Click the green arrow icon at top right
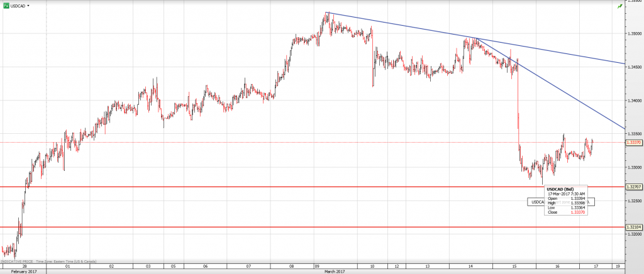The image size is (644, 274). coord(621,5)
